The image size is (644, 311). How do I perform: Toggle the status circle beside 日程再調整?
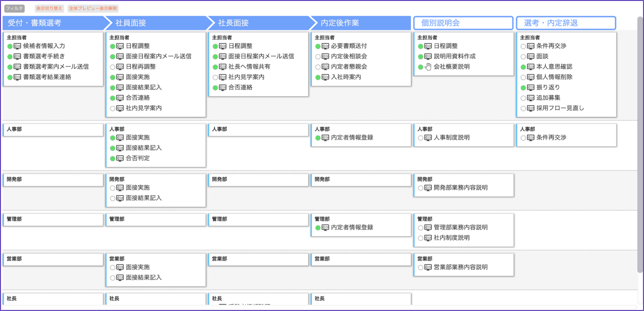[x=113, y=67]
